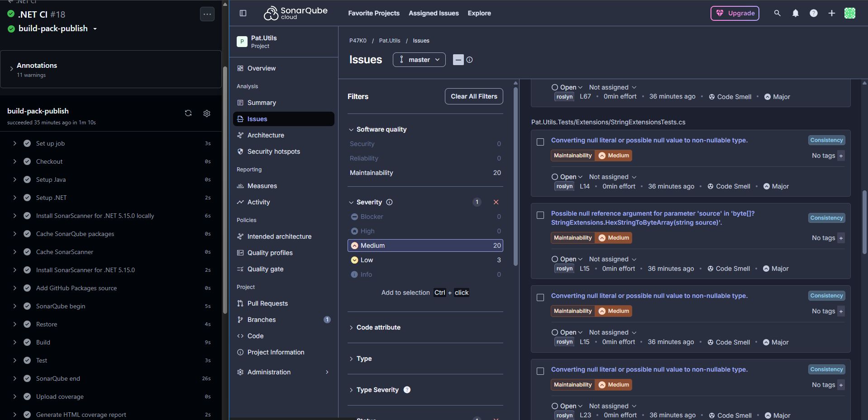Select the Low severity filter
The width and height of the screenshot is (868, 420).
pyautogui.click(x=425, y=260)
